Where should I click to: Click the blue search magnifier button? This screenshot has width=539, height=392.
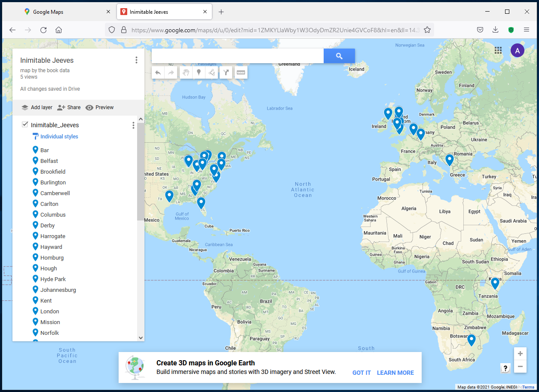pos(339,56)
